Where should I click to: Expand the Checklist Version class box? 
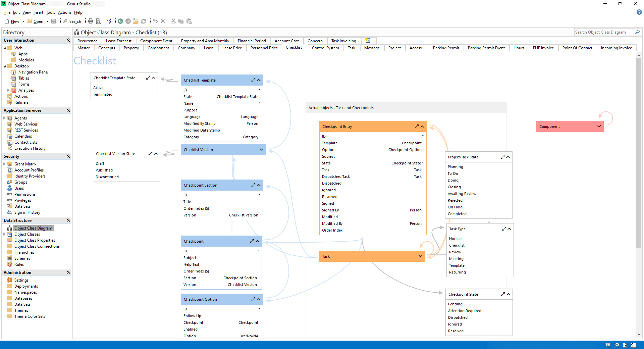tap(261, 150)
